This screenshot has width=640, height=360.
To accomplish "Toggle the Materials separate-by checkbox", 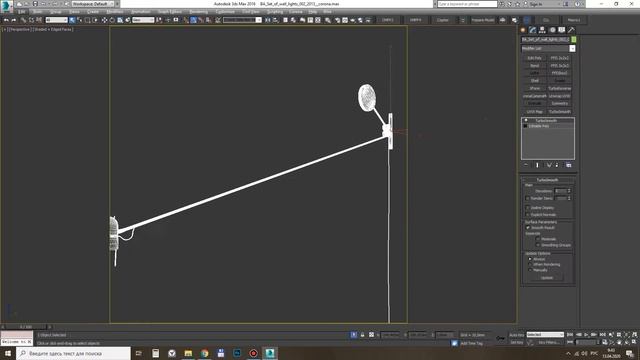I will coord(538,239).
